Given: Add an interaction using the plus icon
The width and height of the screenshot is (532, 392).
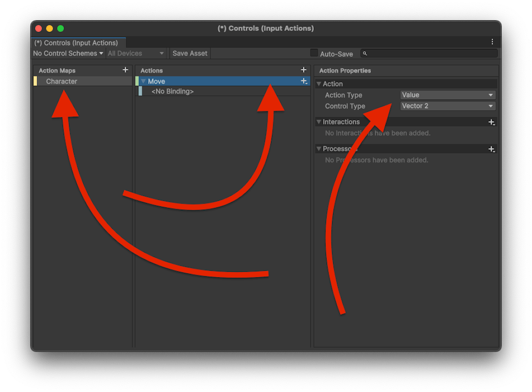Looking at the screenshot, I should (491, 122).
